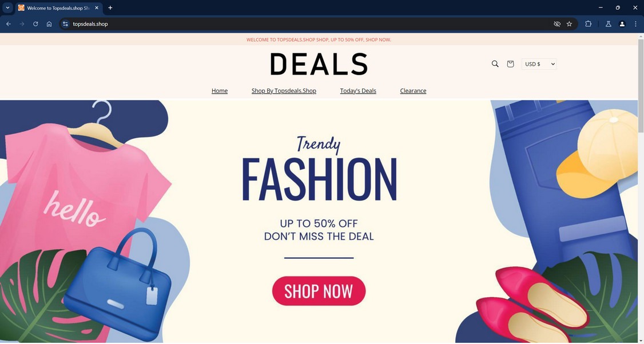
Task: Open the Chrome three-dot menu
Action: (635, 24)
